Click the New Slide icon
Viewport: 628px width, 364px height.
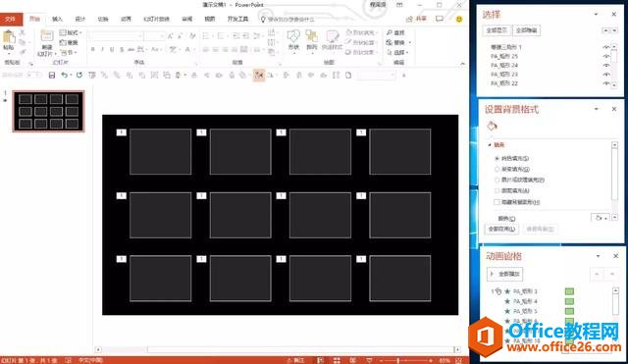coord(47,35)
